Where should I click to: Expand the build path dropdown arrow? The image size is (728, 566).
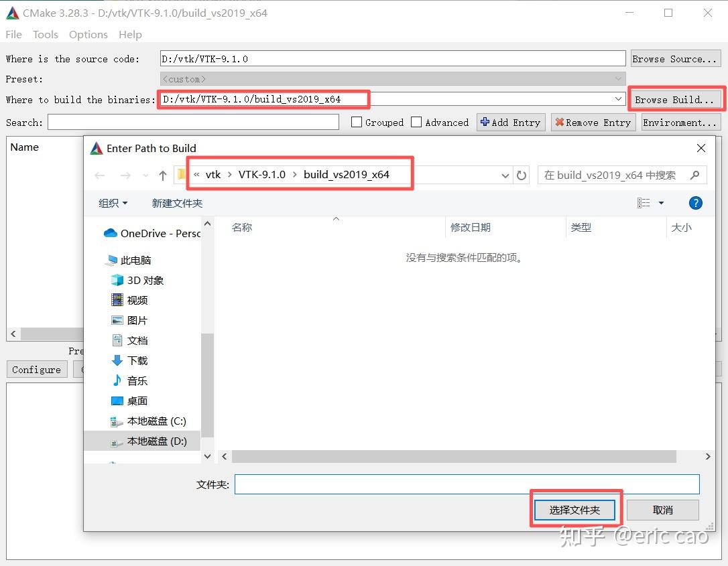617,98
